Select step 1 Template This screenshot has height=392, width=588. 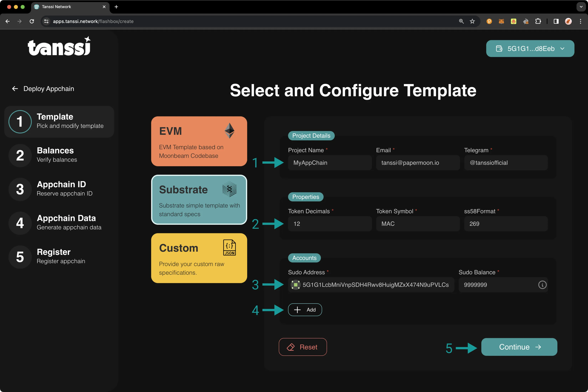pyautogui.click(x=59, y=122)
